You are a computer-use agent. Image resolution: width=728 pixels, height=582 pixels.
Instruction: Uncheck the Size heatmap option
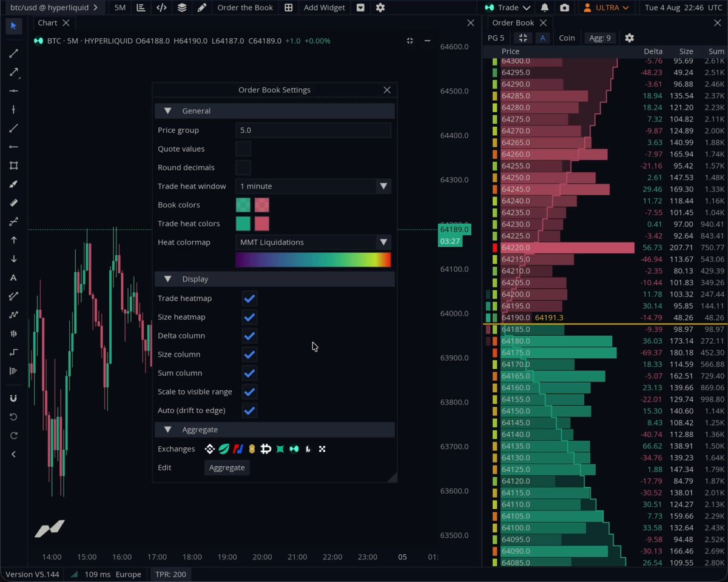click(x=249, y=317)
